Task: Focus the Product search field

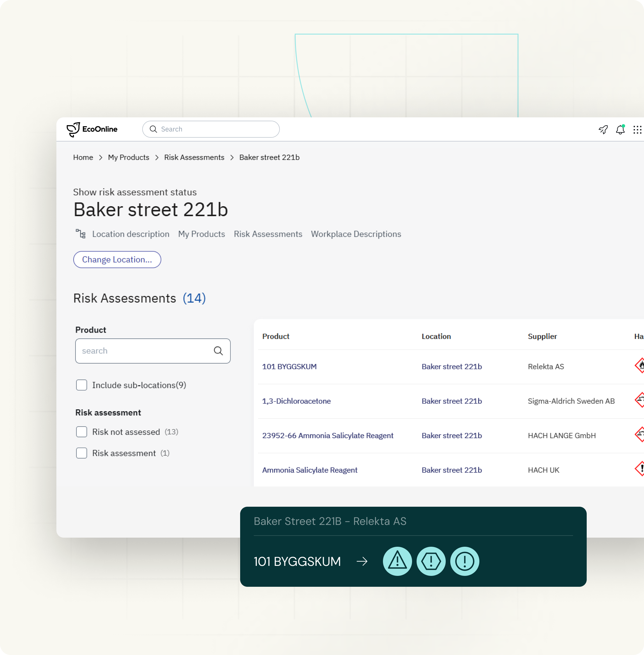Action: pyautogui.click(x=153, y=351)
